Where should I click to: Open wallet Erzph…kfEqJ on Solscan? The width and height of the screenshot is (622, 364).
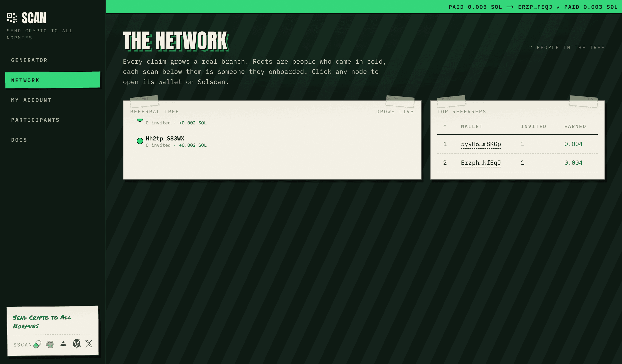click(481, 163)
